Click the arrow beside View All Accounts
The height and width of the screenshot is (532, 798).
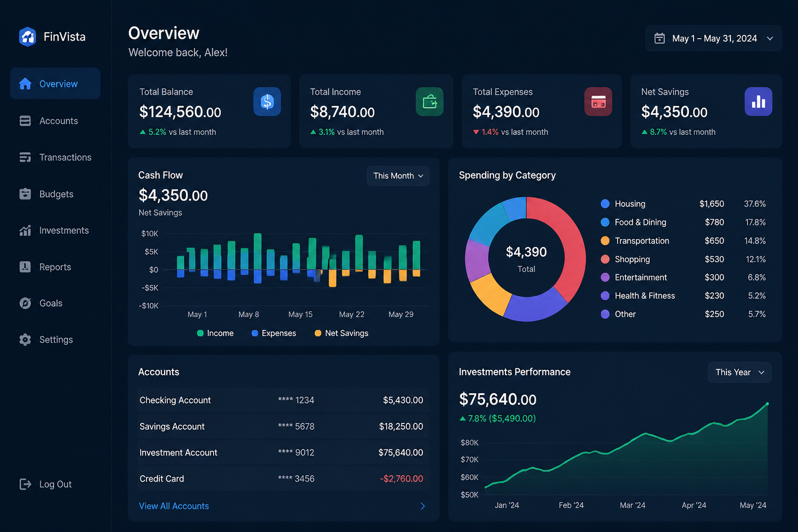423,506
